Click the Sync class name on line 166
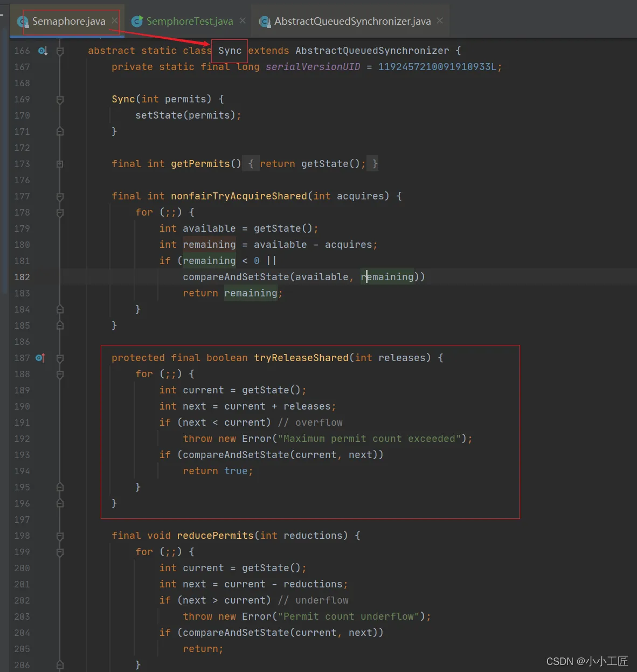This screenshot has width=637, height=672. pyautogui.click(x=230, y=51)
